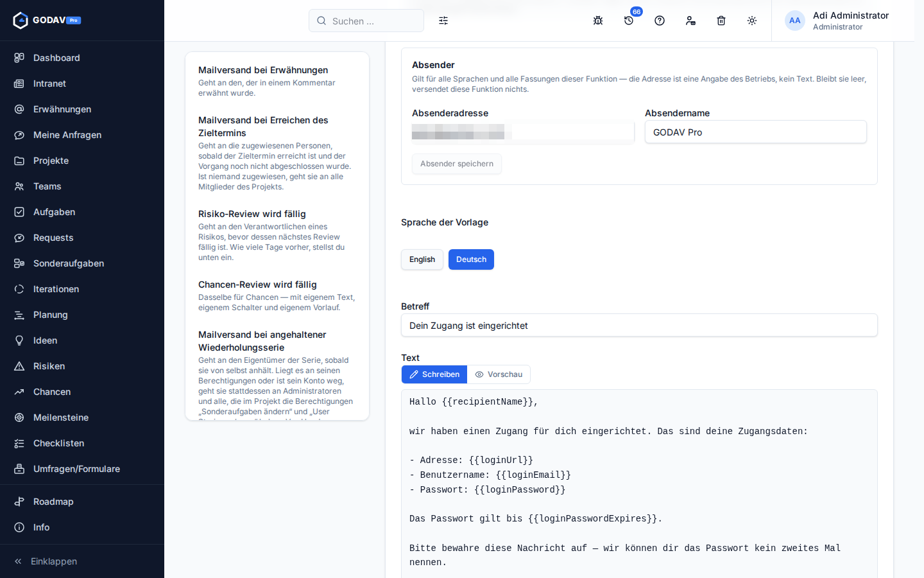
Task: Select Chancen-Review wird fällig template
Action: [x=277, y=295]
